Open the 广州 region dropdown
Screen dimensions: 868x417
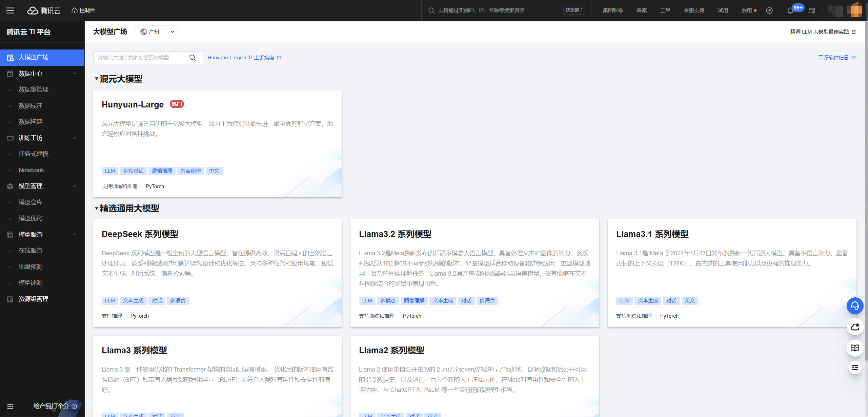click(157, 32)
